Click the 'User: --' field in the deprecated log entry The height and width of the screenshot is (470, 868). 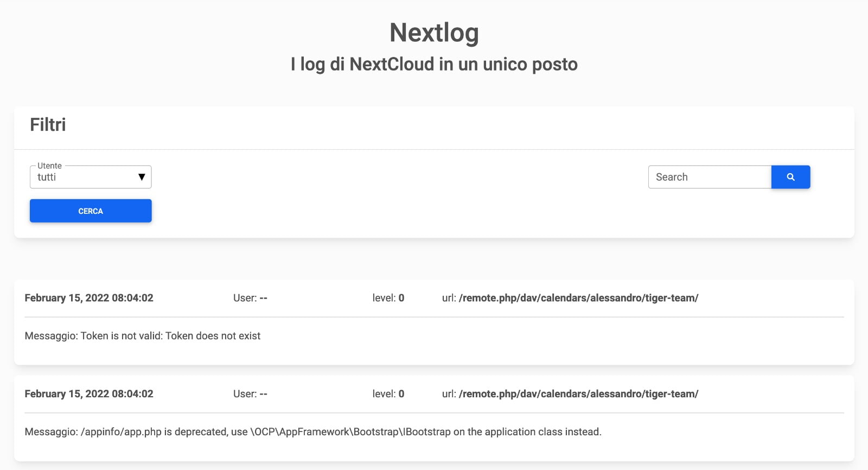click(x=250, y=394)
